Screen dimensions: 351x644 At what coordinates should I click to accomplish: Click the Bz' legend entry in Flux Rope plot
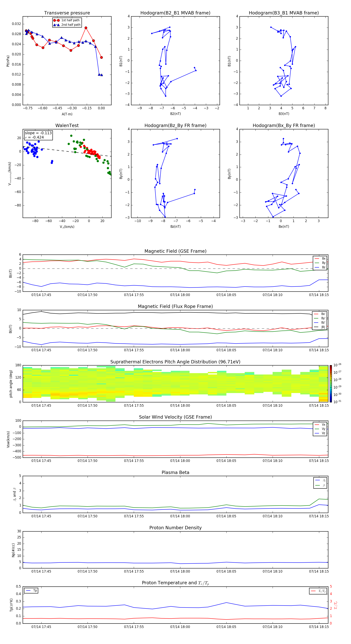[320, 323]
